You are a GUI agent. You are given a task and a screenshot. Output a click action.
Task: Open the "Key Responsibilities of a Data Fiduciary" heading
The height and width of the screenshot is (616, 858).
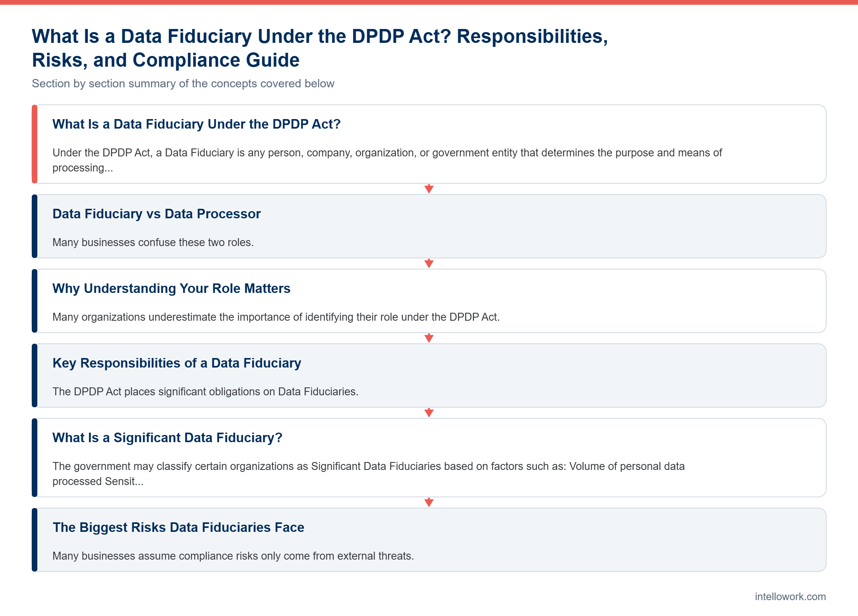point(177,363)
